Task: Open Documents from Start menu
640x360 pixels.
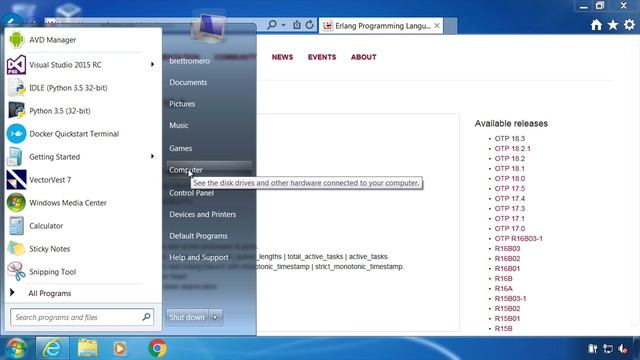Action: [x=188, y=82]
